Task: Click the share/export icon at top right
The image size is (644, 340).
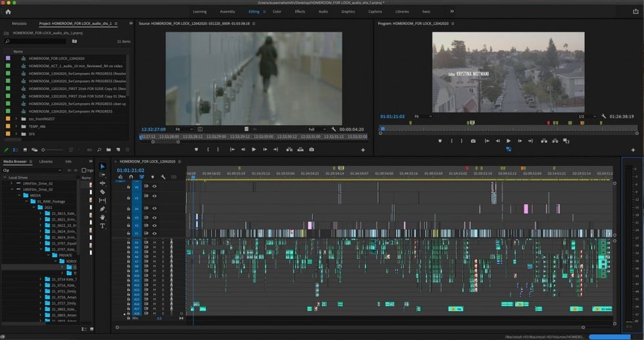Action: pos(635,12)
